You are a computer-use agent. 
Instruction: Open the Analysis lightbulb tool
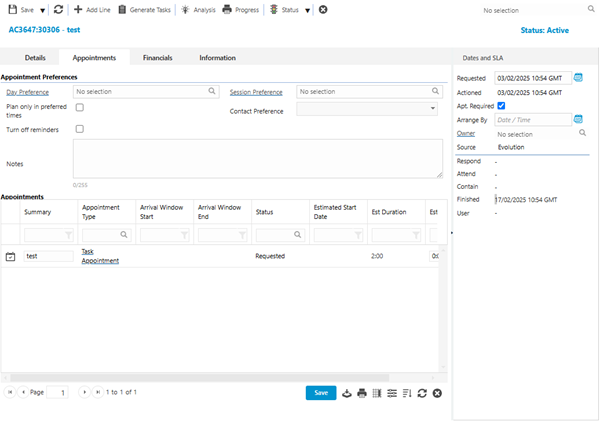pyautogui.click(x=197, y=10)
